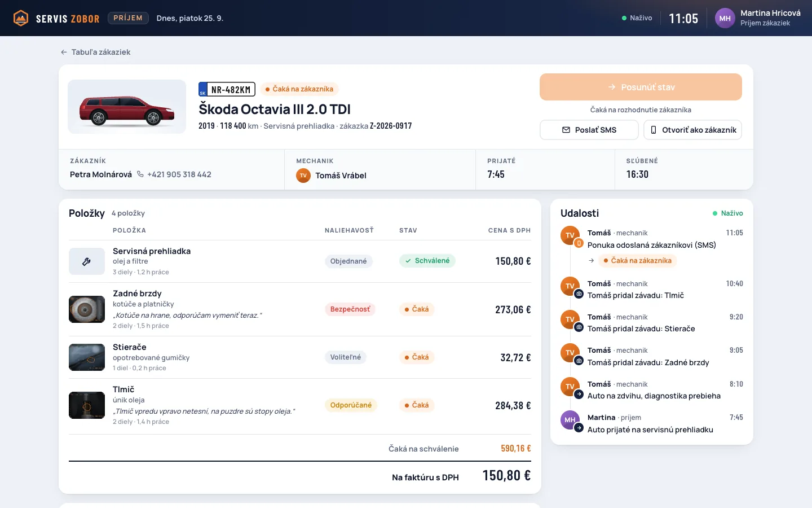
Task: Click the TV avatar beside Tomáš Vrábel
Action: [x=303, y=176]
